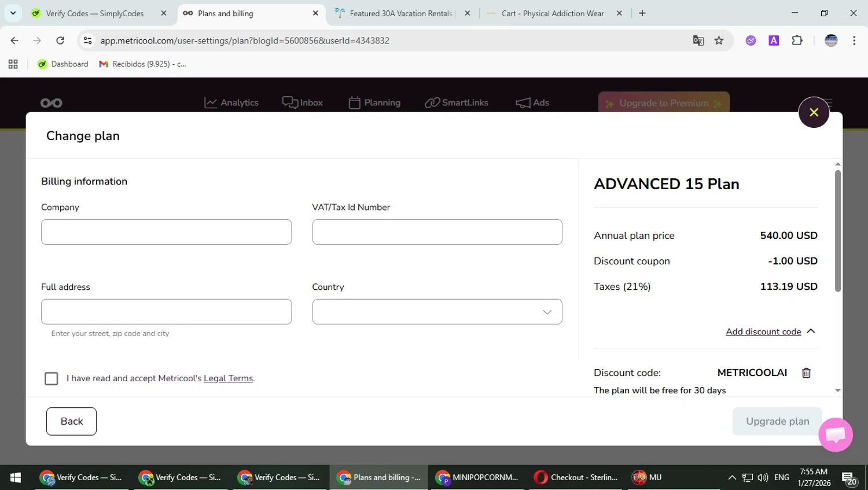Viewport: 868px width, 490px height.
Task: Close the Plans and billing tab
Action: (315, 13)
